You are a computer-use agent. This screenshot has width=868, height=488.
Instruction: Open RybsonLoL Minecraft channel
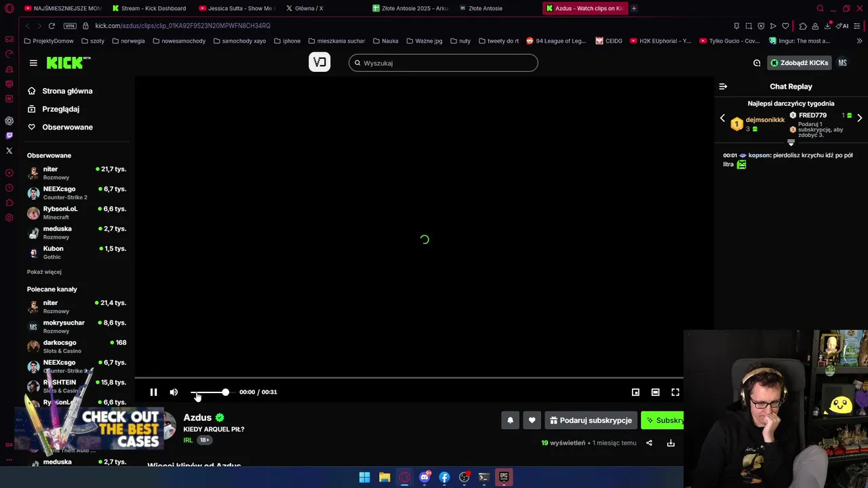[x=77, y=213]
